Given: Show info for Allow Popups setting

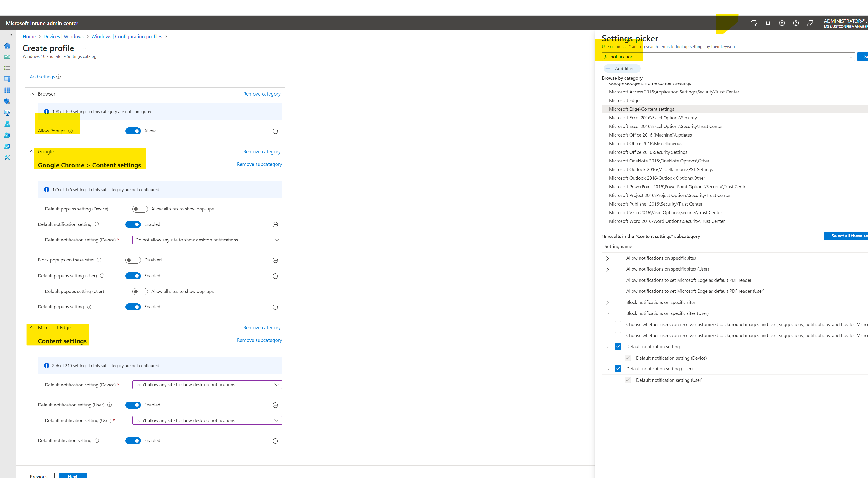Looking at the screenshot, I should 70,131.
